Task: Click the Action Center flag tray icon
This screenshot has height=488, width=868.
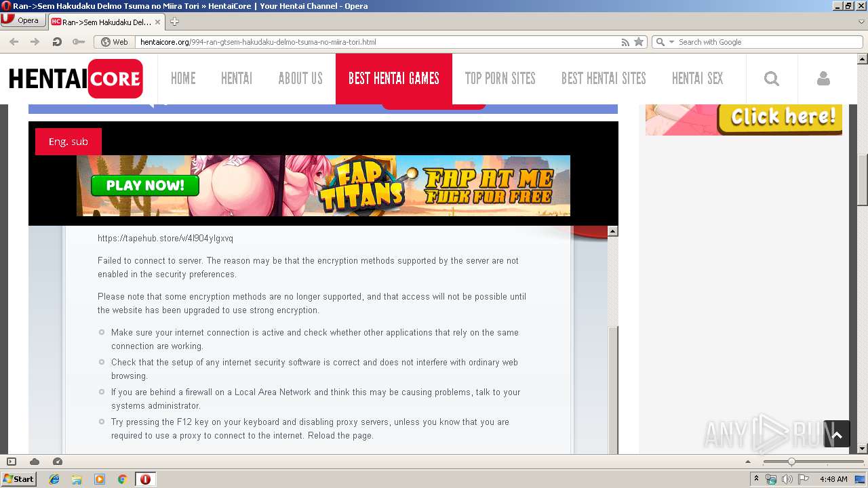Action: (x=804, y=479)
